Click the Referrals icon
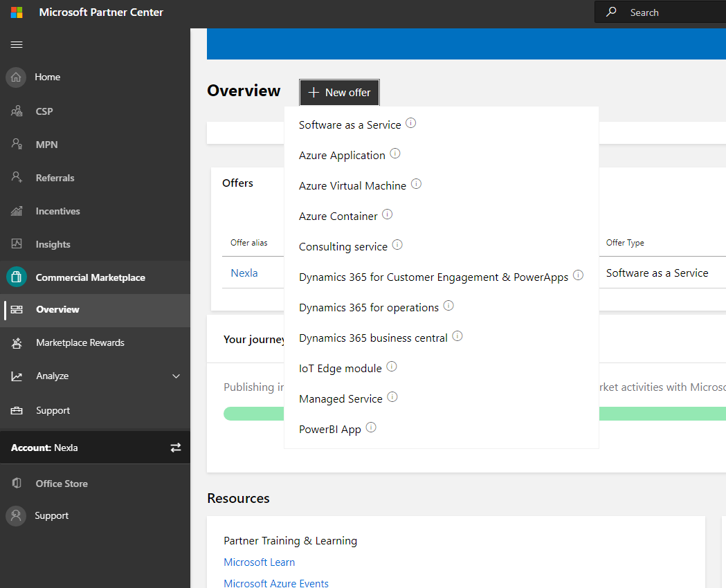 [x=15, y=177]
